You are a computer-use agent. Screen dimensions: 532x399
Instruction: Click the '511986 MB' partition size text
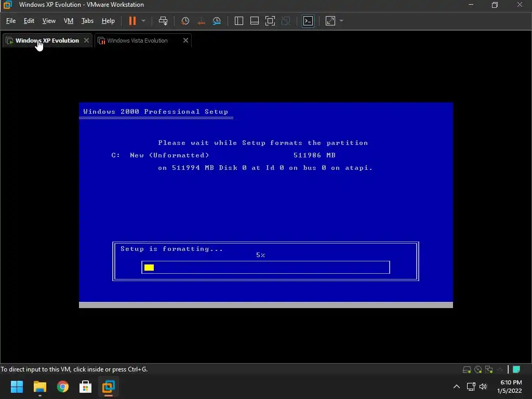314,155
